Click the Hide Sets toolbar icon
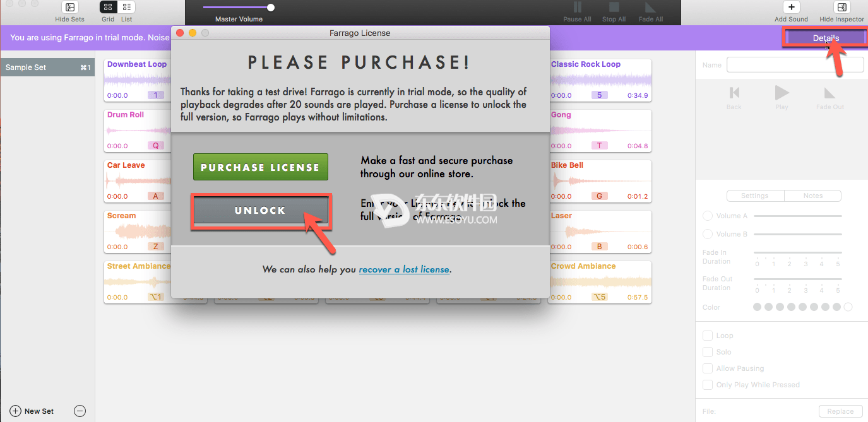The image size is (868, 422). click(70, 8)
